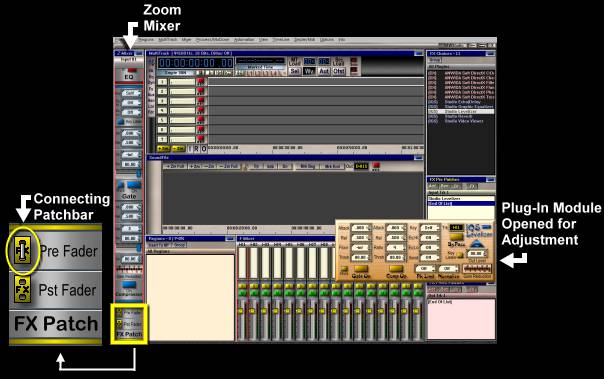The image size is (604, 379).
Task: Open the MultiTrack menu
Action: (168, 40)
